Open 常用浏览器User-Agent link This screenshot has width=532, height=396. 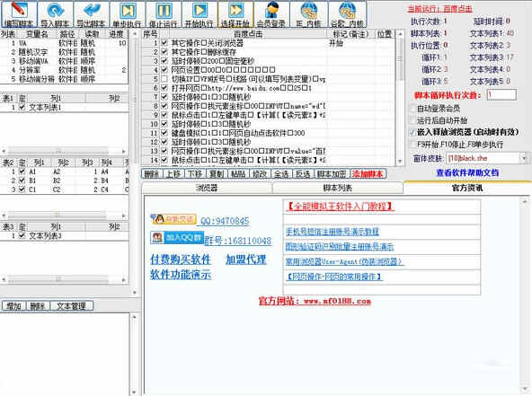344,261
